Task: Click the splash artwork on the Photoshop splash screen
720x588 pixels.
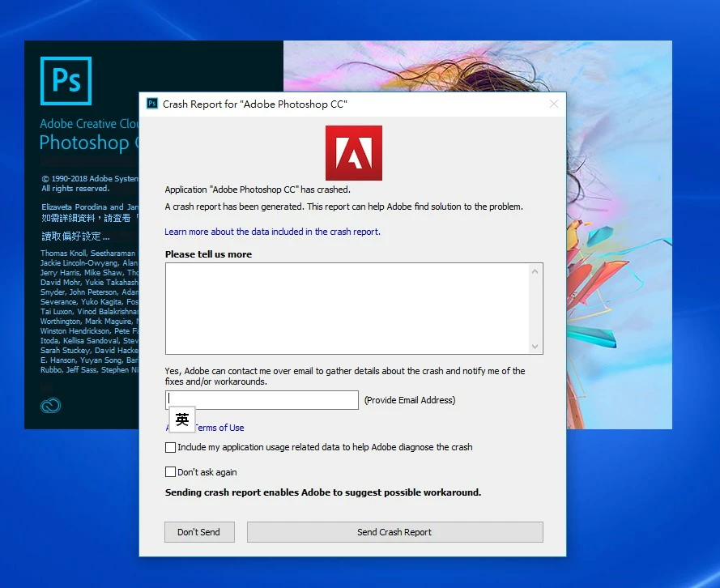Action: [619, 235]
